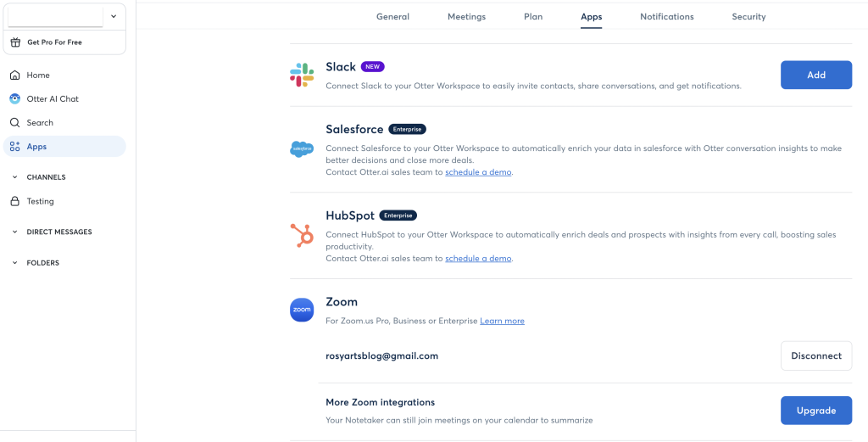Screen dimensions: 868x442
Task: Click the Home house icon
Action: pyautogui.click(x=15, y=75)
